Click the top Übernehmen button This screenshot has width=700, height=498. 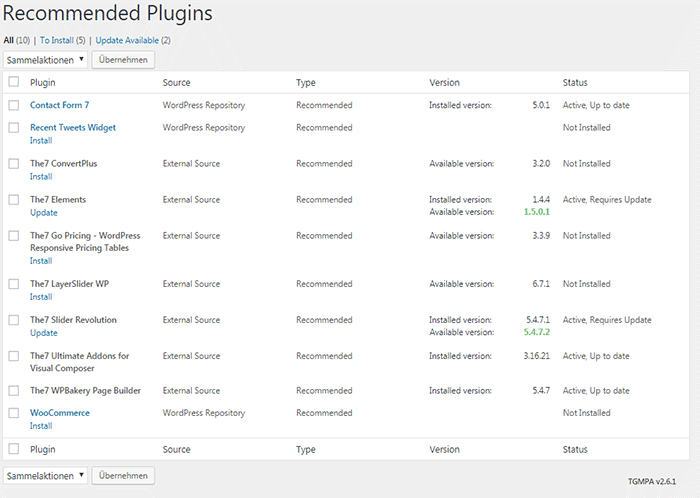123,60
